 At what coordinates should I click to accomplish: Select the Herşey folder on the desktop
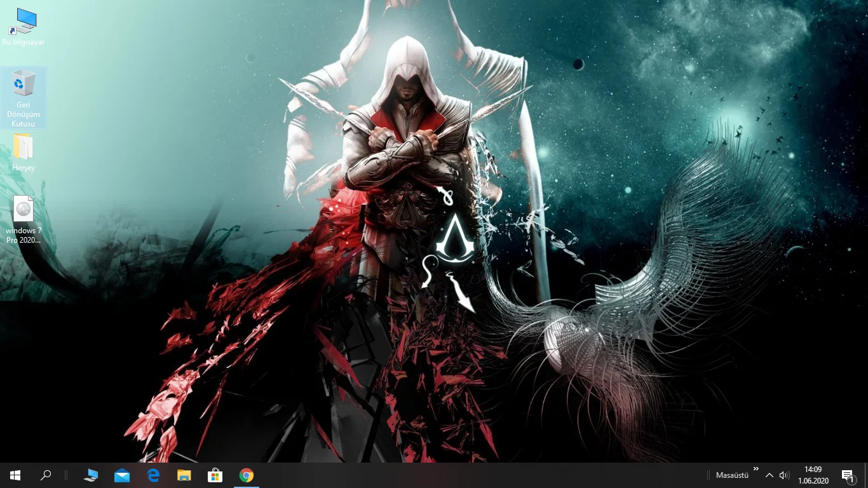[x=24, y=152]
